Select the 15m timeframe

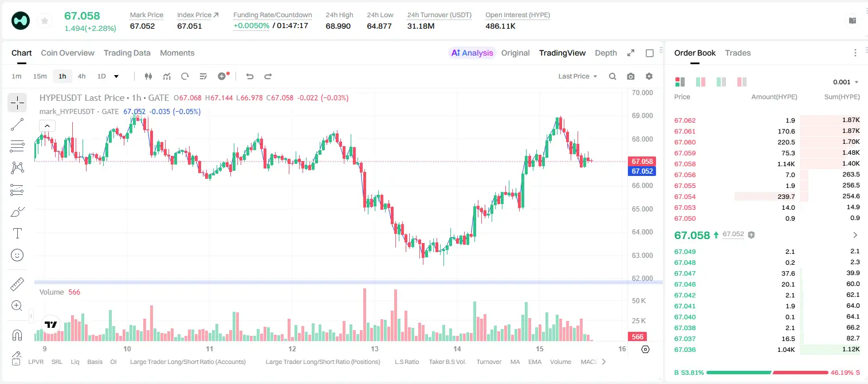(x=40, y=76)
